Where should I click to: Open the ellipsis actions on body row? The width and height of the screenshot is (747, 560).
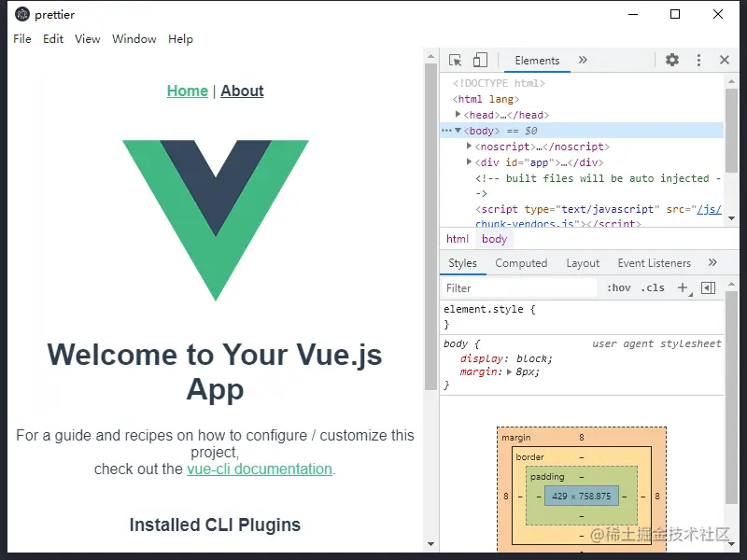click(446, 130)
